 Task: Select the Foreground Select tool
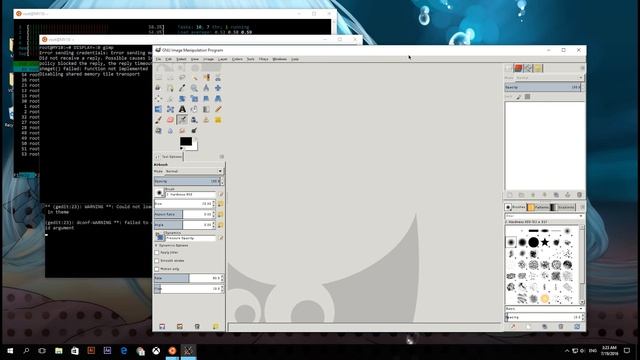click(x=158, y=88)
